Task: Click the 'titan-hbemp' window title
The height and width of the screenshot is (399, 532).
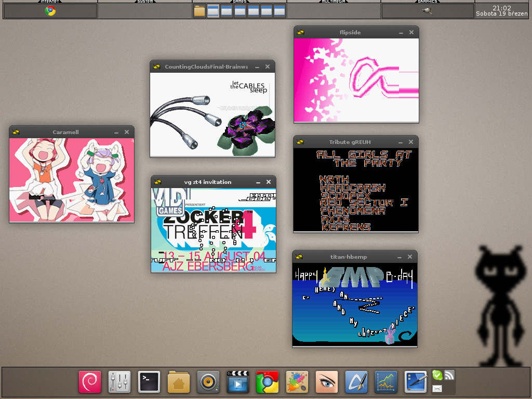Action: [349, 257]
